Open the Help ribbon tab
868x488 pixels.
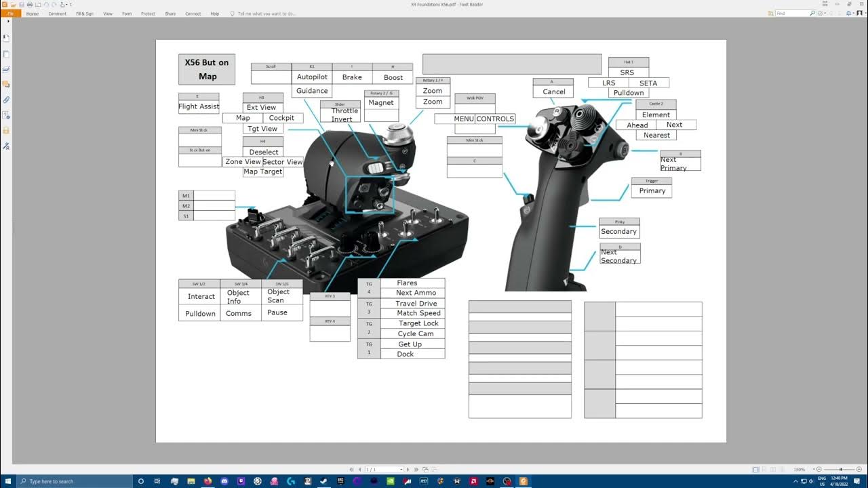click(x=215, y=14)
